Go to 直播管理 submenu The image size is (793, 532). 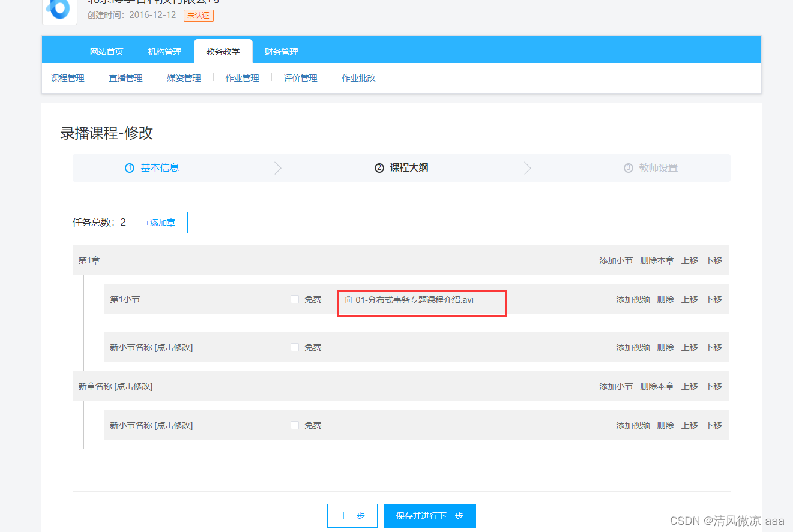point(126,78)
